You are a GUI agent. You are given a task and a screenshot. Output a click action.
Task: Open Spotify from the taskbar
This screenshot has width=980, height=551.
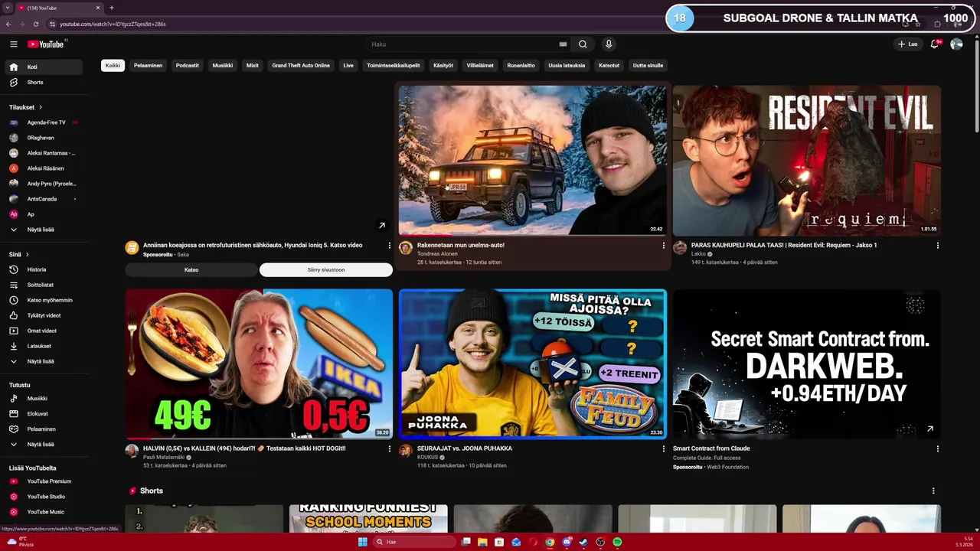[617, 542]
